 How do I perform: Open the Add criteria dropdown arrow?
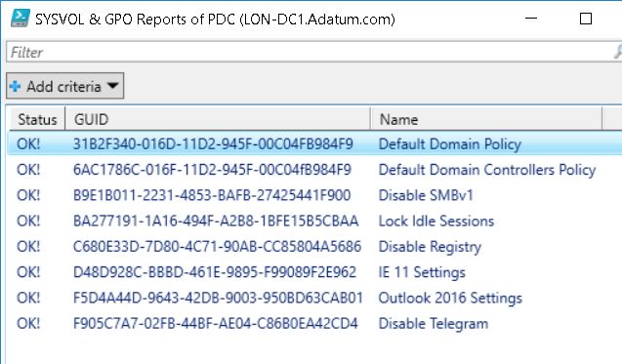point(113,86)
